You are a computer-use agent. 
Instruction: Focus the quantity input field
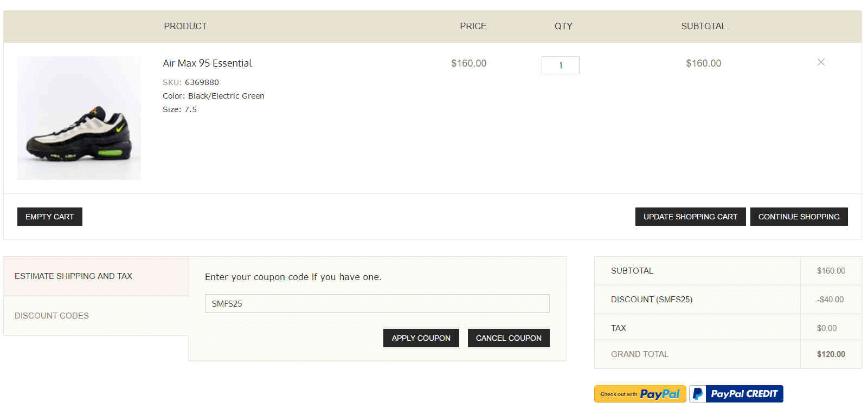coord(561,65)
